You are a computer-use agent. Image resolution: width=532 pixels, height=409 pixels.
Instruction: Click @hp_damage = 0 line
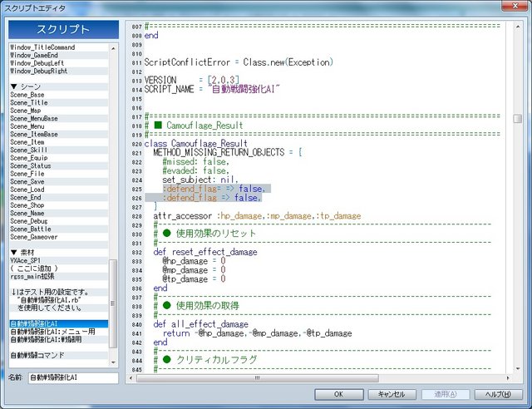point(194,261)
